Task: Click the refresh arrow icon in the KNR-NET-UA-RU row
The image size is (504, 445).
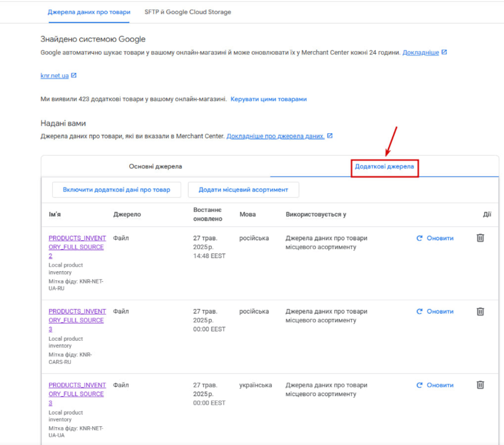Action: coord(420,238)
